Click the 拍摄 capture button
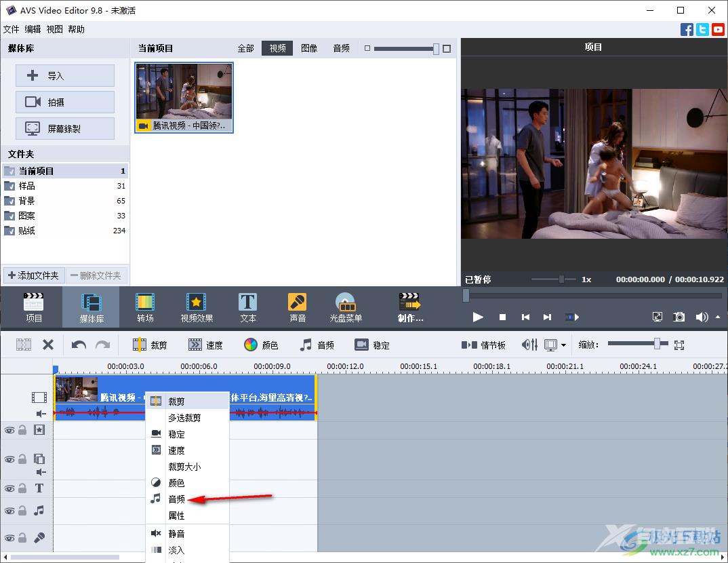The image size is (728, 563). 65,102
